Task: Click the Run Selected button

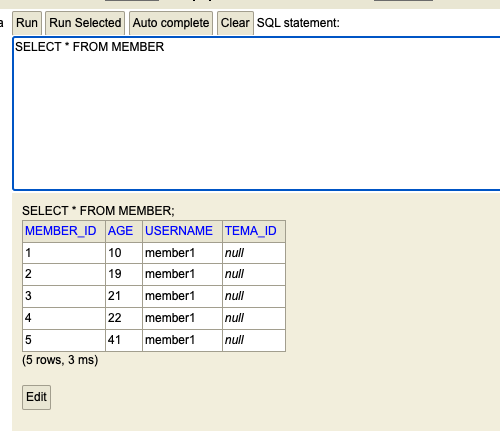Action: 85,23
